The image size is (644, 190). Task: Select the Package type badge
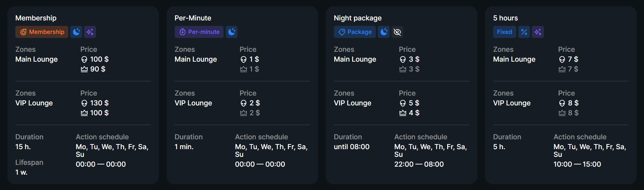tap(355, 32)
